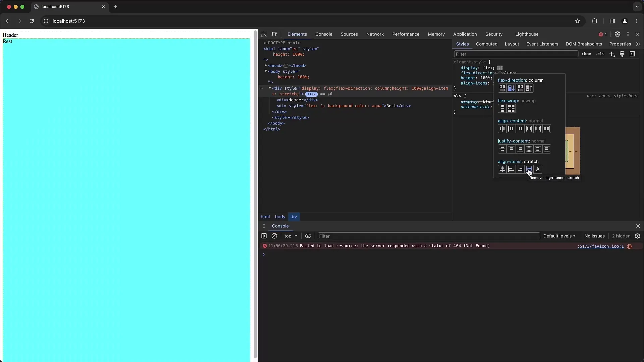The image size is (644, 362).
Task: Open favicon.ico:1 source link
Action: 600,246
